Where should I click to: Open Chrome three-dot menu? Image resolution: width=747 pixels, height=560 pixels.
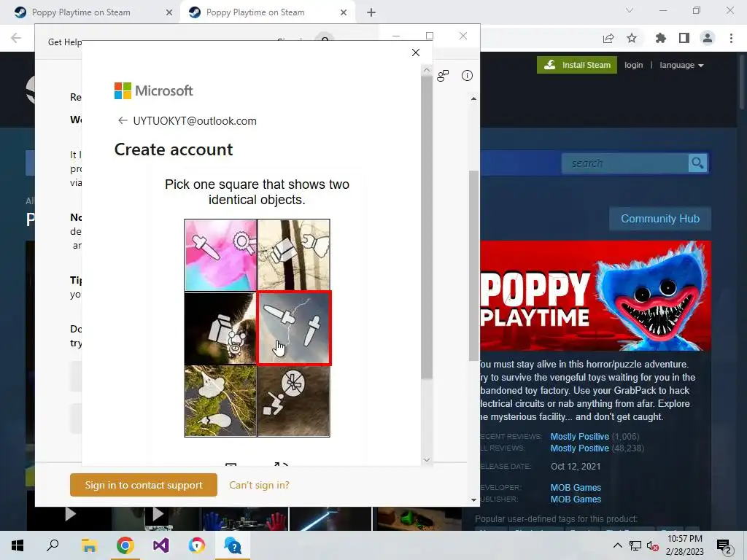point(731,38)
